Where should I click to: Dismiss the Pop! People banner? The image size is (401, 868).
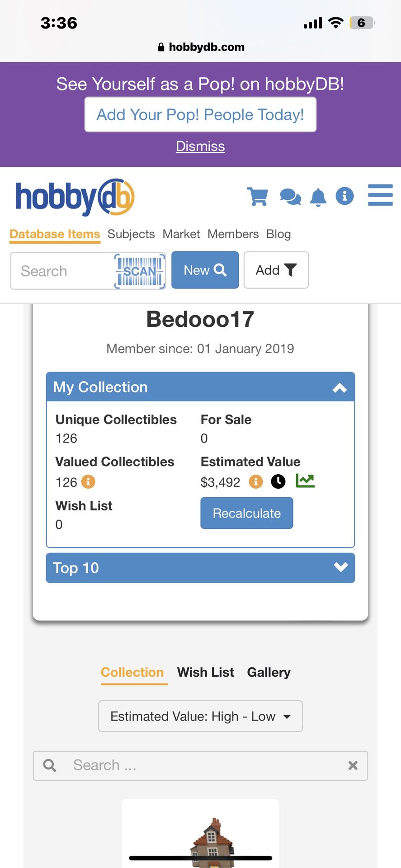pos(200,146)
